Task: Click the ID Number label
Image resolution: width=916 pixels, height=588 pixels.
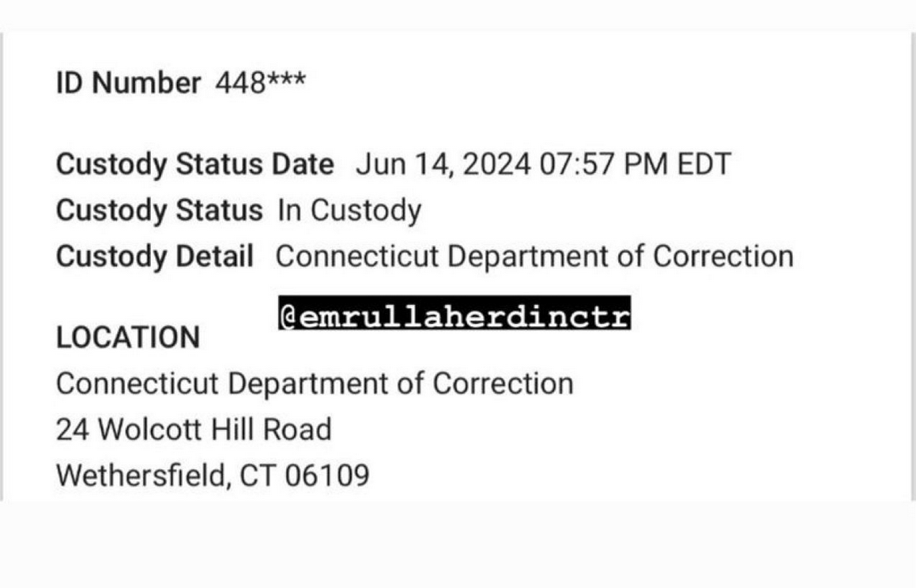Action: point(128,83)
